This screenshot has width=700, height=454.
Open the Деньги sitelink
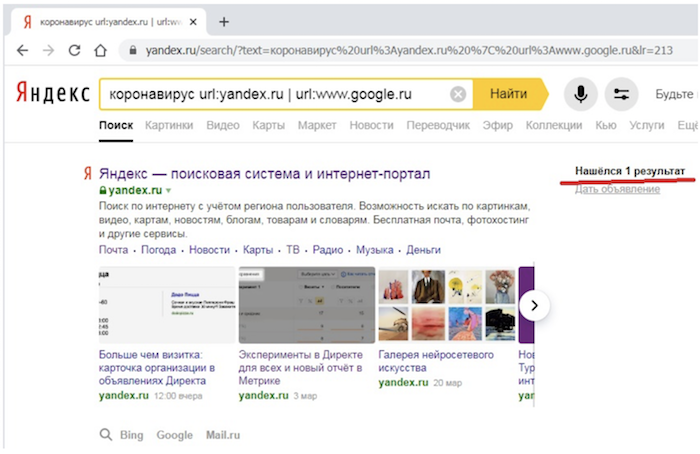423,250
